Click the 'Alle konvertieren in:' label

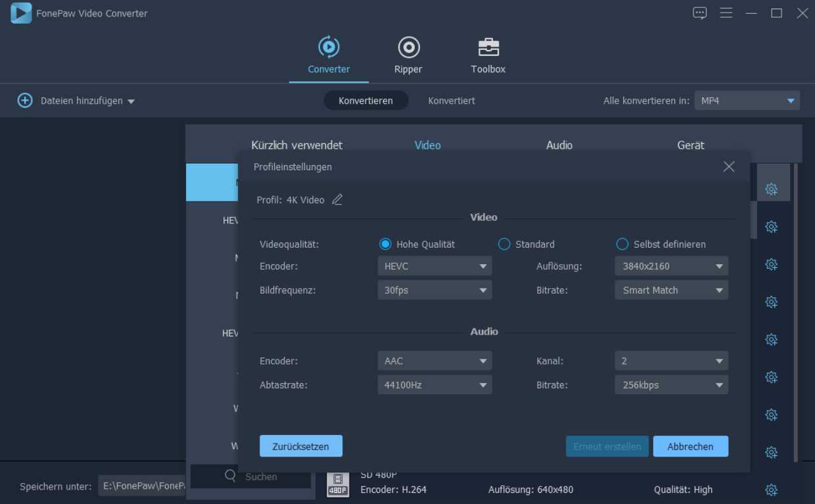(x=647, y=101)
